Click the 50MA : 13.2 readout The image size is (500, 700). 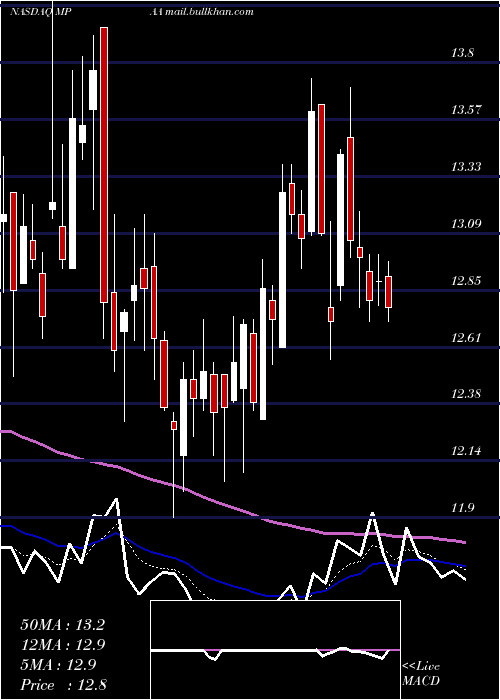62,625
